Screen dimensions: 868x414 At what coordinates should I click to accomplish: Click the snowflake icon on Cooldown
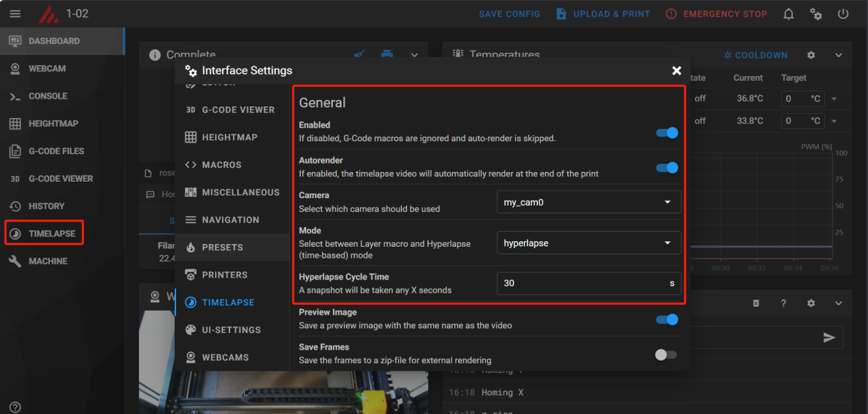pos(728,55)
